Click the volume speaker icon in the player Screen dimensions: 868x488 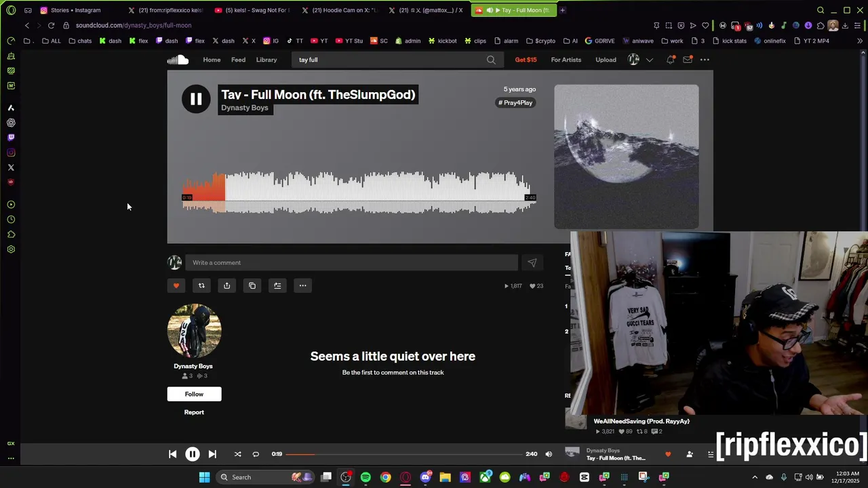click(549, 454)
